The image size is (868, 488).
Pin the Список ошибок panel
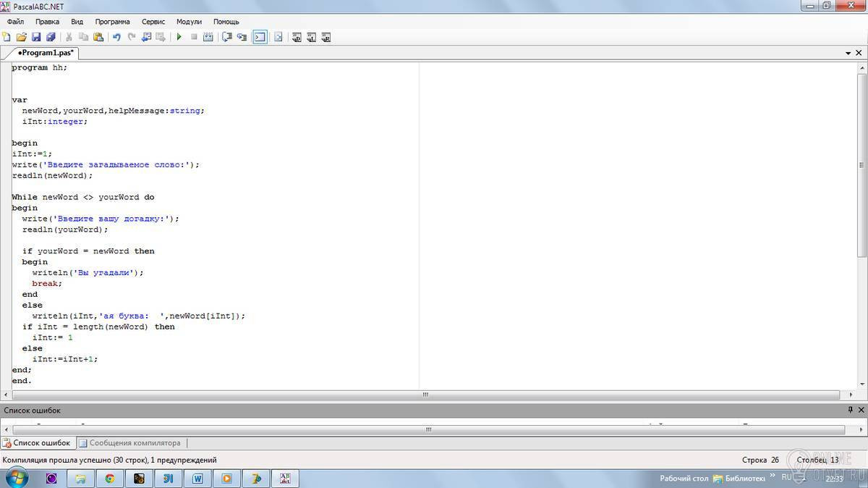point(851,411)
